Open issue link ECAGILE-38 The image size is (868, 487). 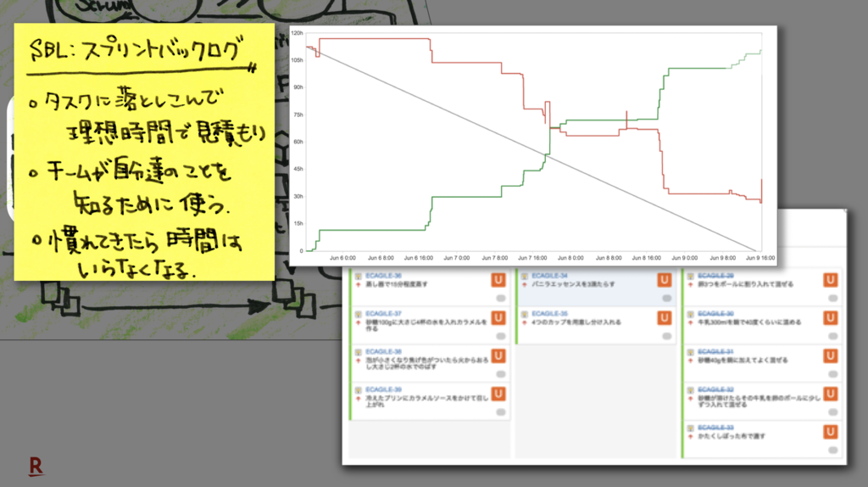pos(383,352)
